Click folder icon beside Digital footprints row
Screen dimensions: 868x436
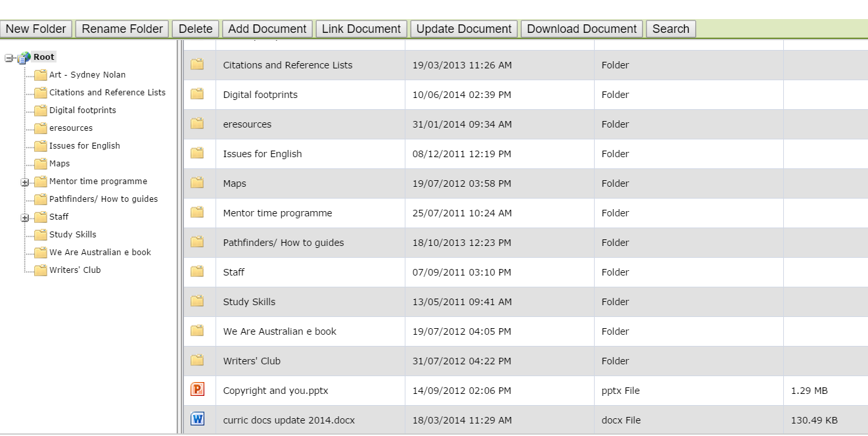197,94
